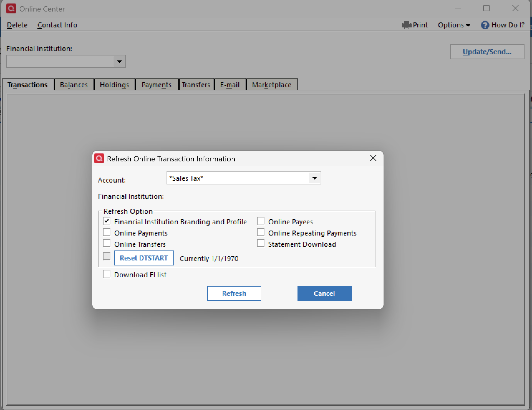Select the Payments tab
Screen dimensions: 532x410
tap(157, 85)
